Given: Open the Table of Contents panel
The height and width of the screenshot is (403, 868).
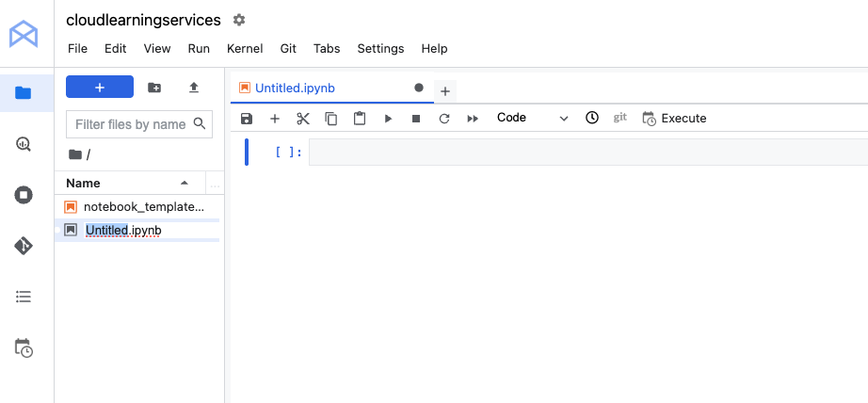Looking at the screenshot, I should [x=24, y=297].
